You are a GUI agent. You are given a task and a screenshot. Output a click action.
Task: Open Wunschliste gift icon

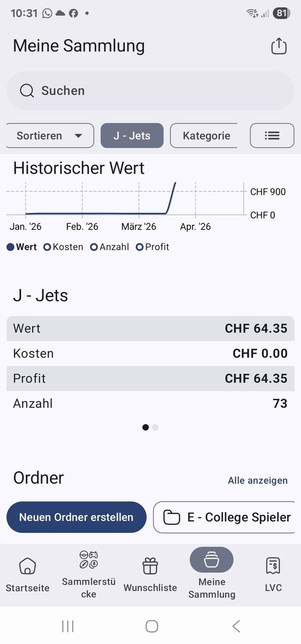pos(150,566)
